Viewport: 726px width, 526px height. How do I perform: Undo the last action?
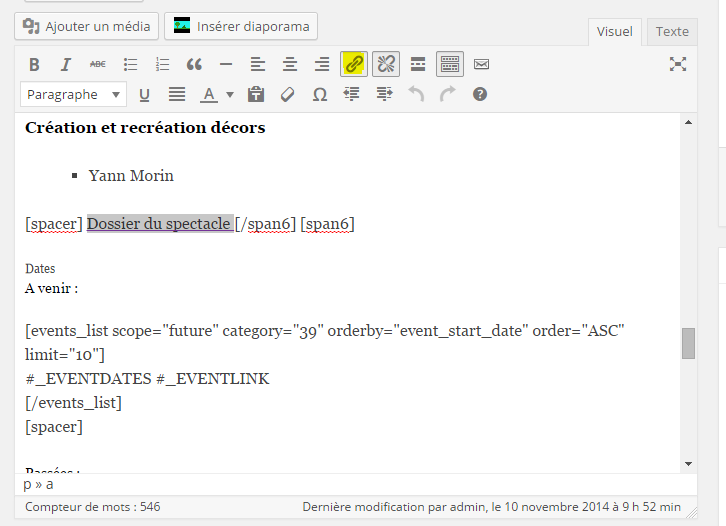click(x=416, y=94)
